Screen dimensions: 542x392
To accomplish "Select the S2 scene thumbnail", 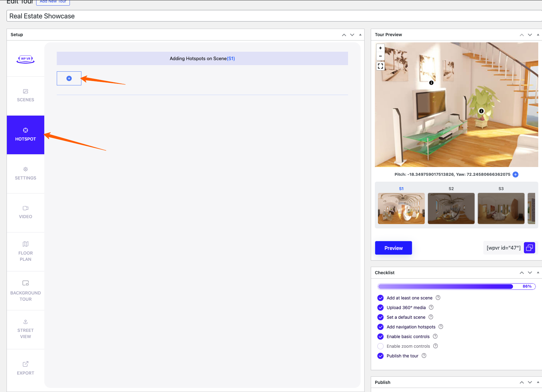I will click(451, 208).
